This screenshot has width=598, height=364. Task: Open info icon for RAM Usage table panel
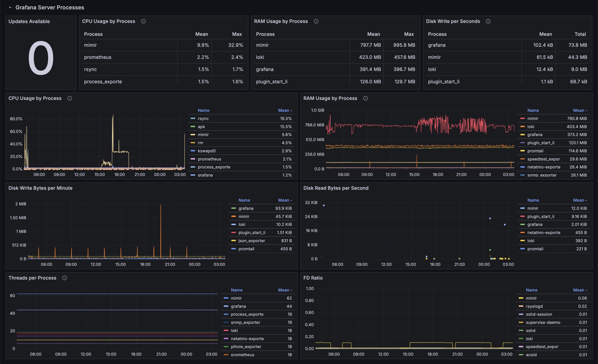(x=316, y=21)
